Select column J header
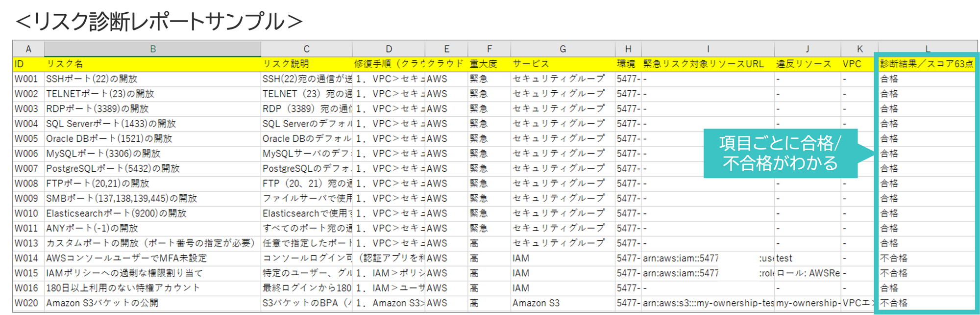 [x=808, y=49]
